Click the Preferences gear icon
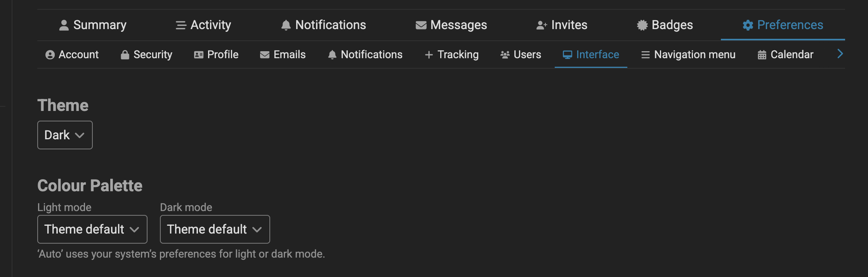This screenshot has height=277, width=868. click(748, 25)
